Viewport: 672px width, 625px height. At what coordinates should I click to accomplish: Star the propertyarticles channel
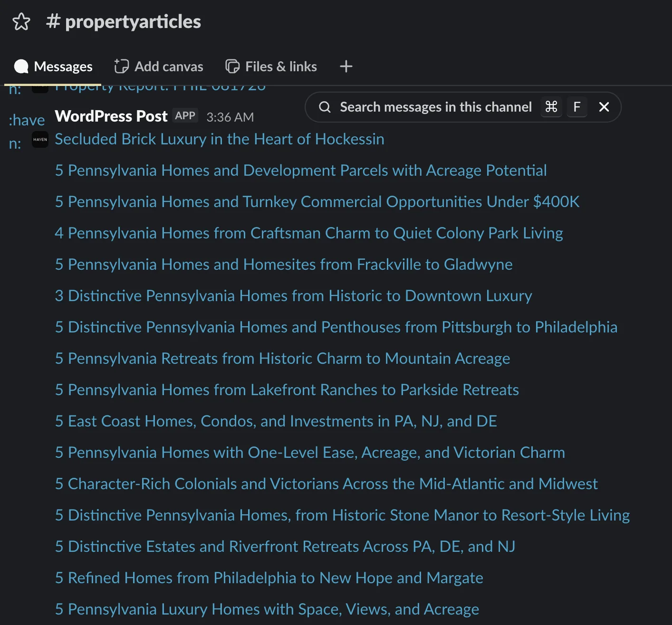(21, 22)
